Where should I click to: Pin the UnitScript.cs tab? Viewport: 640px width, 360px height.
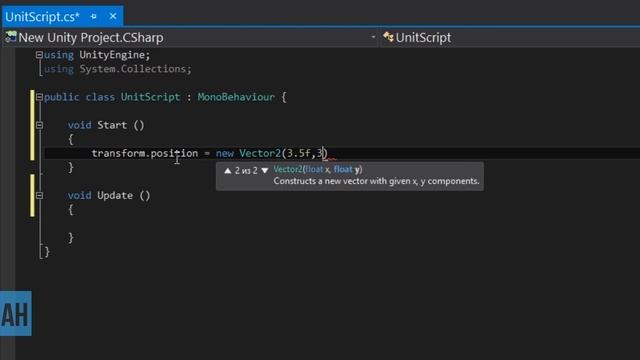[x=93, y=16]
